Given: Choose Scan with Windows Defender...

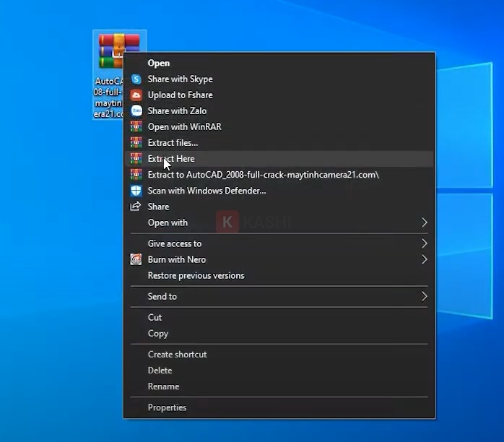Looking at the screenshot, I should click(x=279, y=191).
